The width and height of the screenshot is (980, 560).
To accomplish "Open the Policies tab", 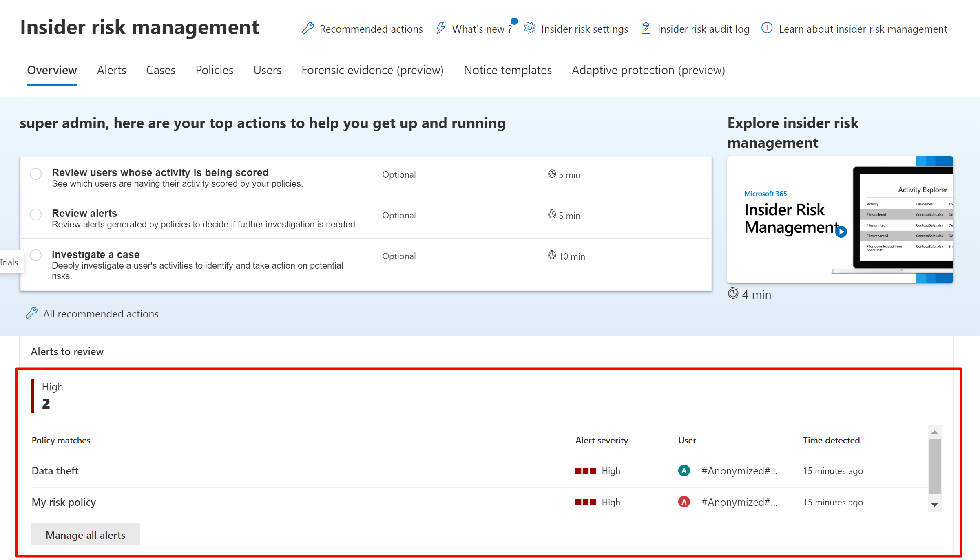I will point(214,70).
